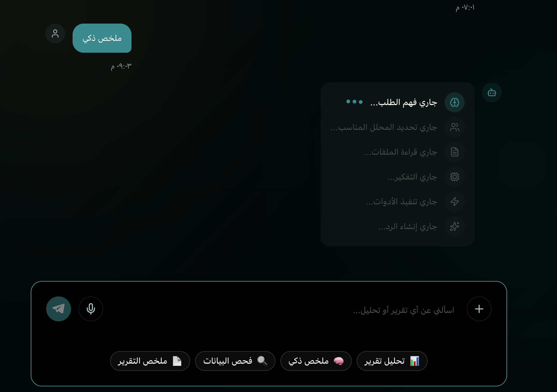Select the 'فحص البيانات' quick action

point(235,361)
